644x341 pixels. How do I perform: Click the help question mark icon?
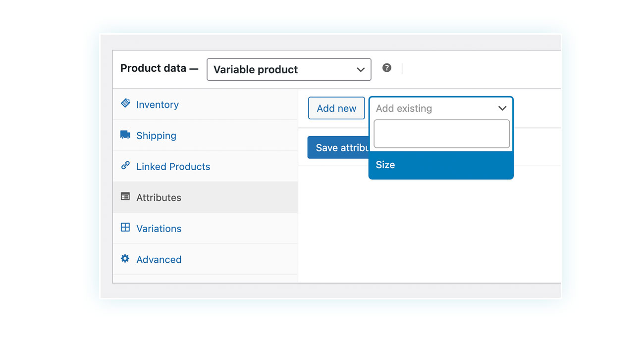(387, 68)
